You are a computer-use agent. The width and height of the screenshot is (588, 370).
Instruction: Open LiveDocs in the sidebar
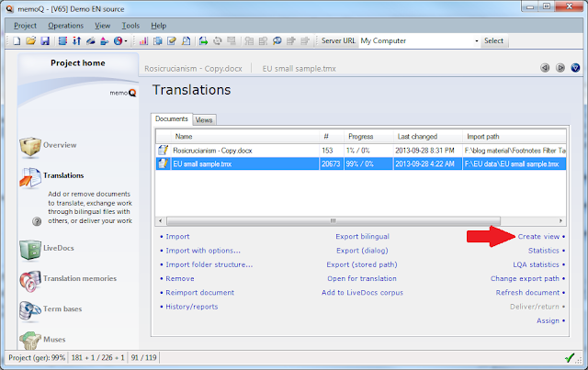point(48,249)
